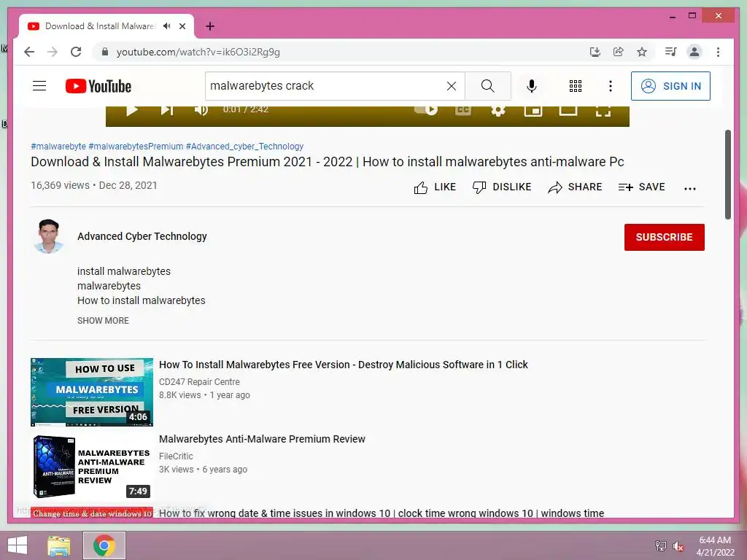Close the YouTube browser tab
The image size is (747, 560).
click(182, 26)
